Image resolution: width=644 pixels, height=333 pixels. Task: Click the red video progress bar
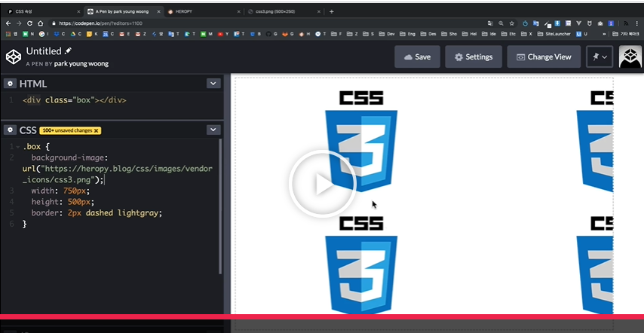(x=322, y=316)
